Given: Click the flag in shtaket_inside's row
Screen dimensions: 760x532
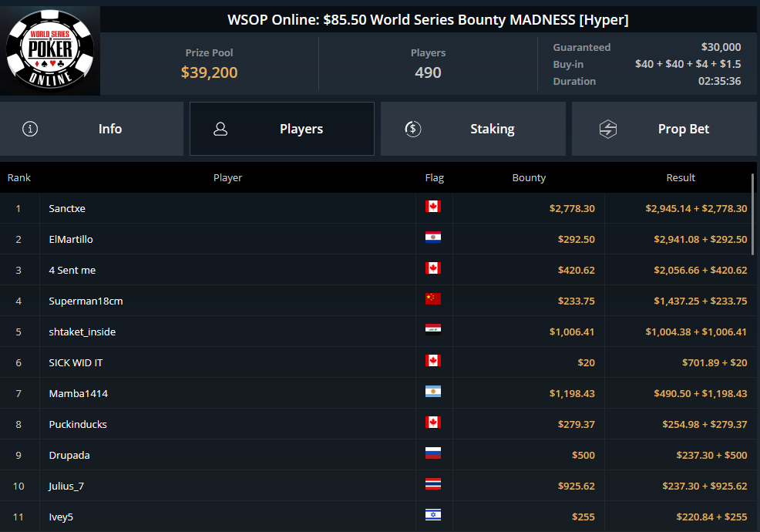Looking at the screenshot, I should coord(433,330).
